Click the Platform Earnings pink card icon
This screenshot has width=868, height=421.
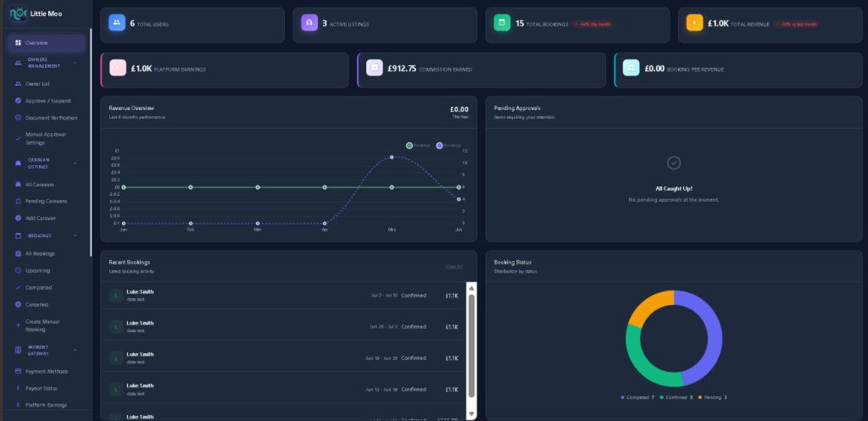118,68
